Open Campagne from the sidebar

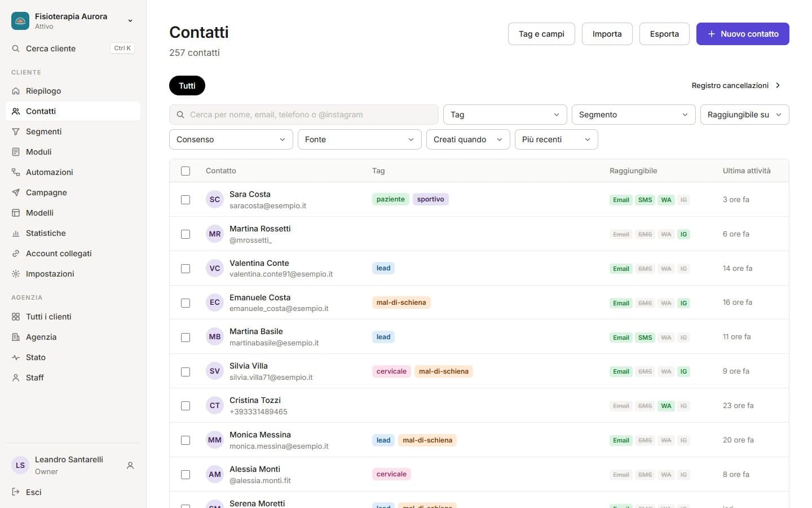pyautogui.click(x=73, y=192)
